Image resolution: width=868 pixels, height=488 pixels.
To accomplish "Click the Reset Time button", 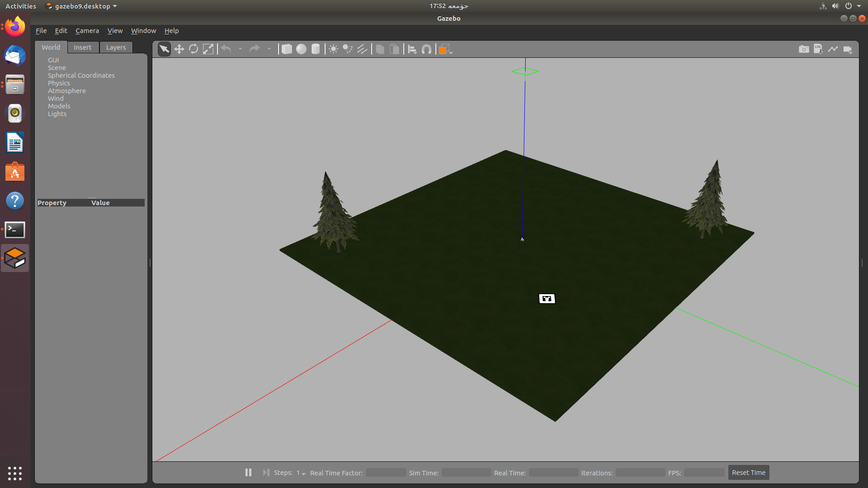I will tap(748, 472).
